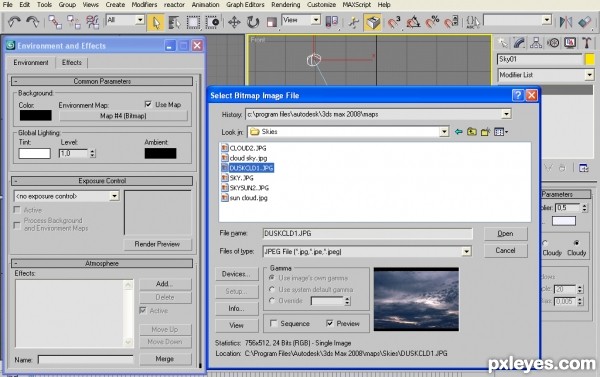Click the black Ambient color swatch
600x377 pixels.
pyautogui.click(x=160, y=153)
